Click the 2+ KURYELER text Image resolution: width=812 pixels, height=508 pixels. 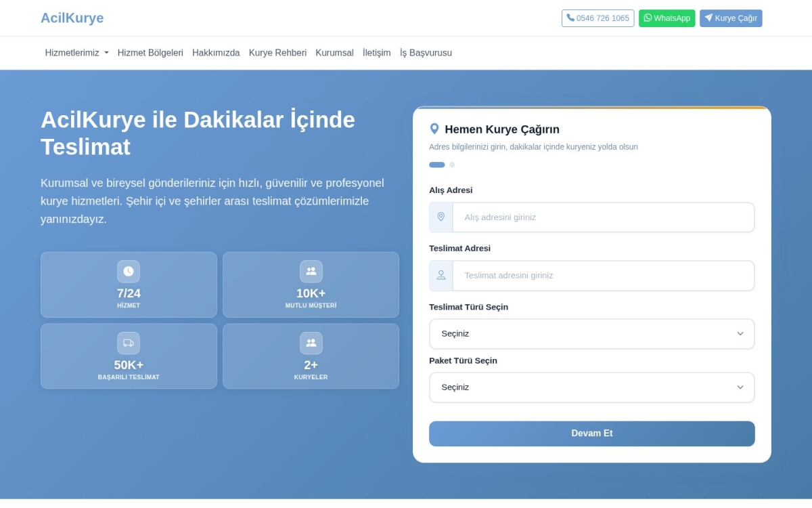click(311, 369)
